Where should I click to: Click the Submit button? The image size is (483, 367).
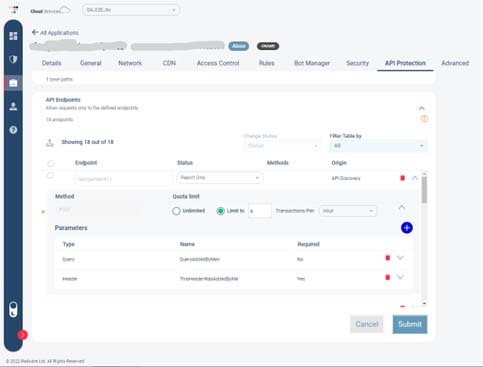(x=410, y=324)
